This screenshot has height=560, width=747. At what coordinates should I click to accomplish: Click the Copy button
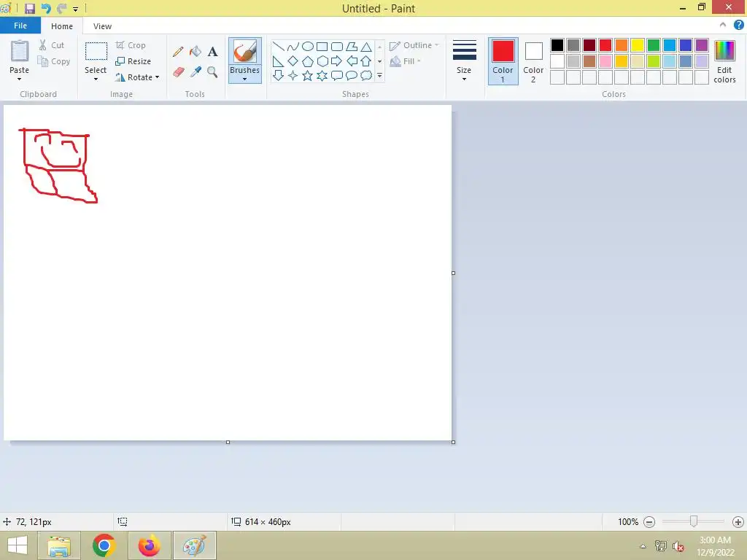(x=54, y=61)
